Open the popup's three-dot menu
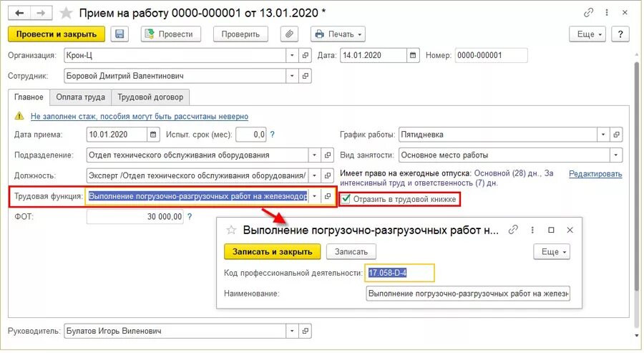The height and width of the screenshot is (353, 644). pyautogui.click(x=532, y=230)
